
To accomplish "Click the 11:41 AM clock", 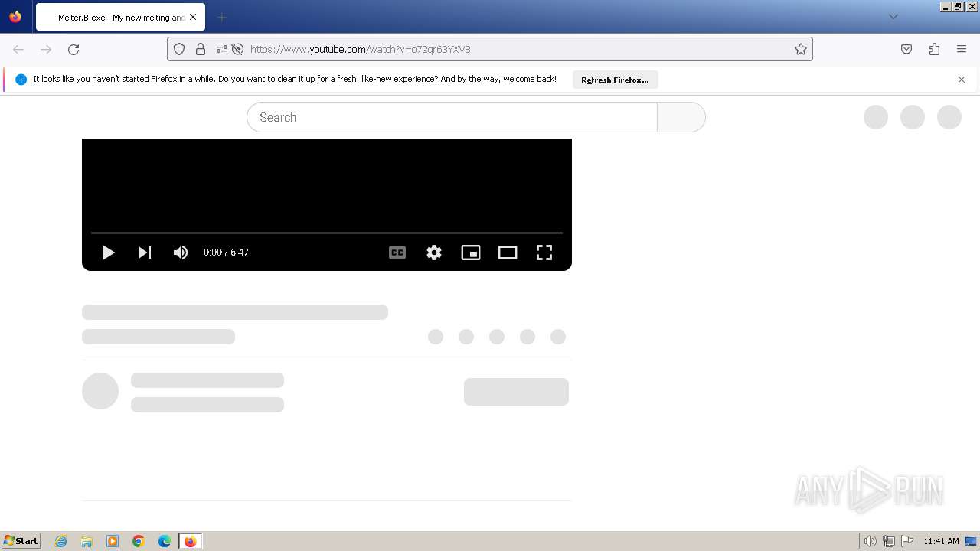I will [x=941, y=541].
